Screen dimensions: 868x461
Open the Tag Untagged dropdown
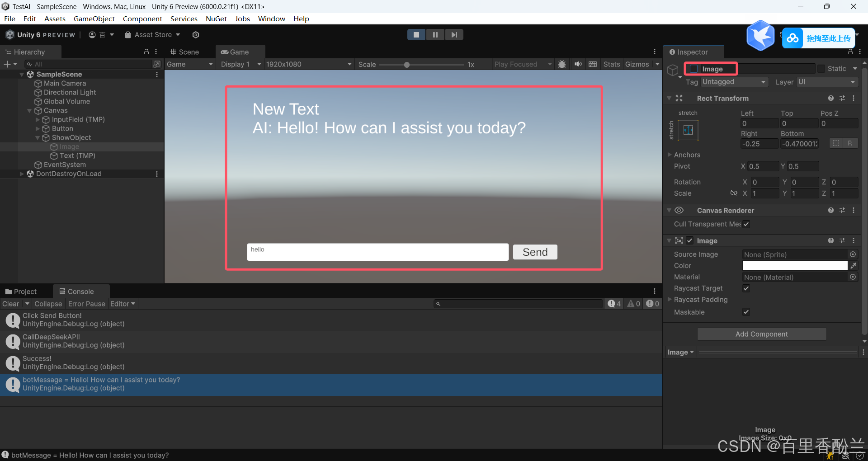734,82
